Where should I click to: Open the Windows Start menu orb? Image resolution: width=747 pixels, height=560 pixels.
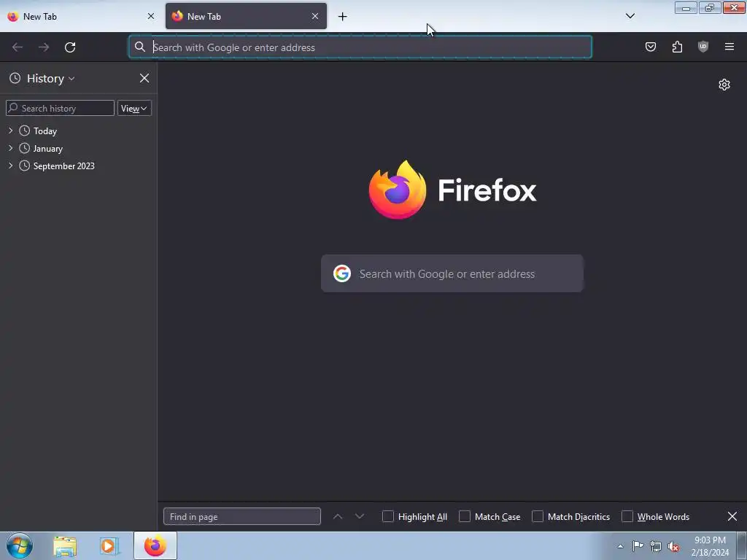[20, 545]
